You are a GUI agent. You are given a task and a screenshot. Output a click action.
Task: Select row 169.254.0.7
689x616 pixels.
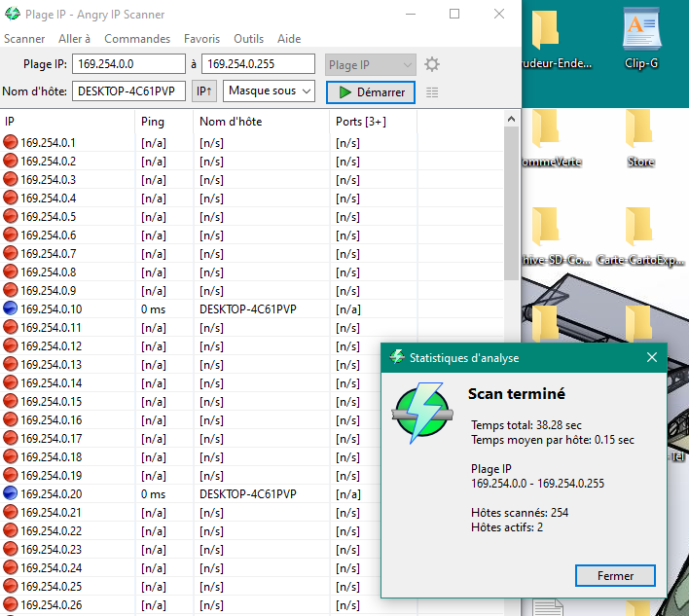[x=251, y=254]
